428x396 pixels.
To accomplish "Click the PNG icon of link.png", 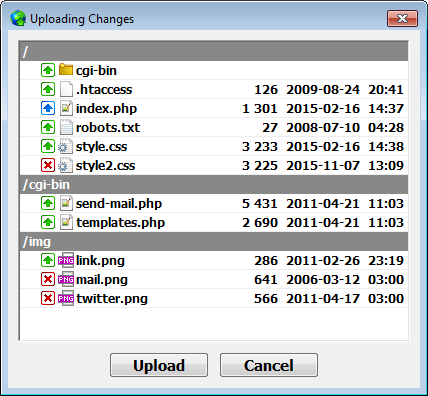I will pos(66,260).
